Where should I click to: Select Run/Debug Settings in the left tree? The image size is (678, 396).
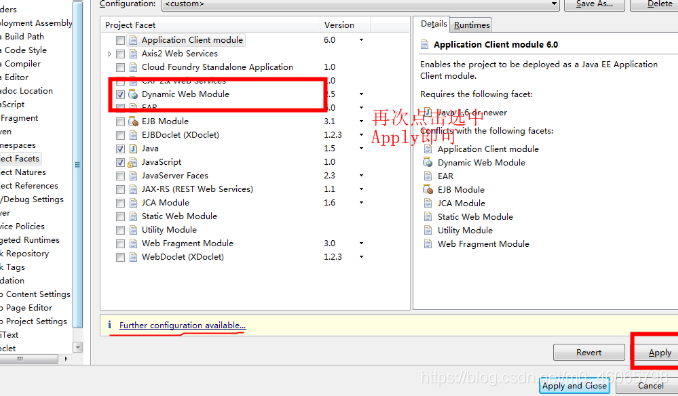click(32, 199)
